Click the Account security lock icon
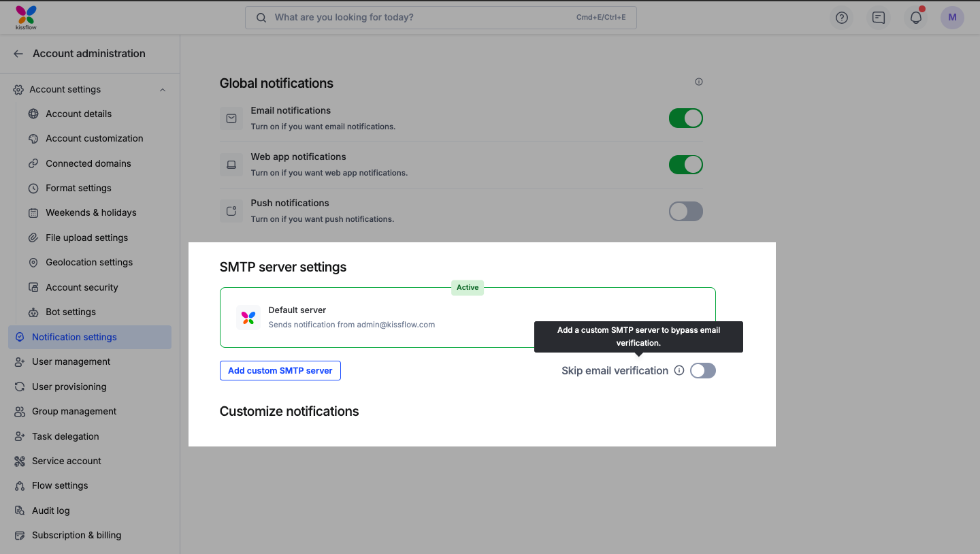This screenshot has width=980, height=554. pos(33,287)
